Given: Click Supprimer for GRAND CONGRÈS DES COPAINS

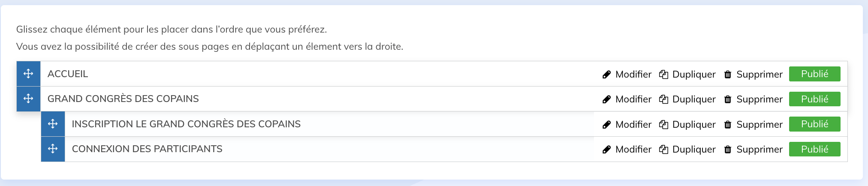Looking at the screenshot, I should click(x=759, y=99).
